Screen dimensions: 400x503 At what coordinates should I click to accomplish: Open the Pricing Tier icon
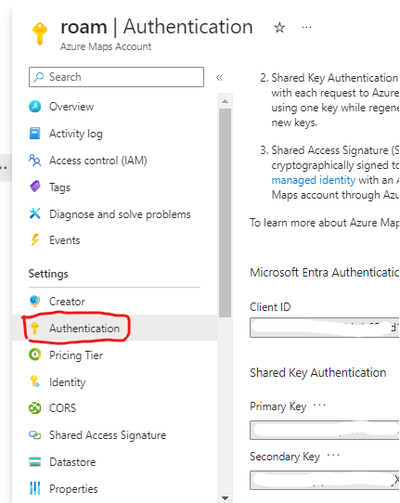(35, 355)
